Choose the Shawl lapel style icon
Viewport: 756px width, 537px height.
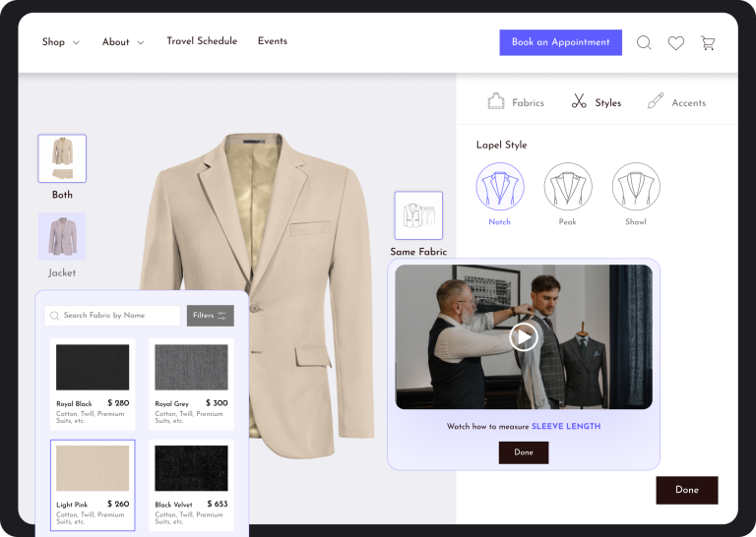(x=636, y=187)
